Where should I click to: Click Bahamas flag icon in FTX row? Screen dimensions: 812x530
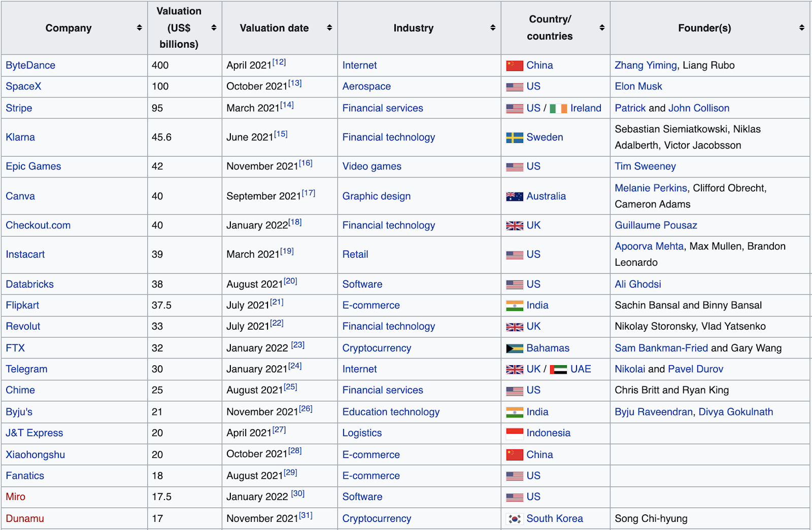coord(515,348)
